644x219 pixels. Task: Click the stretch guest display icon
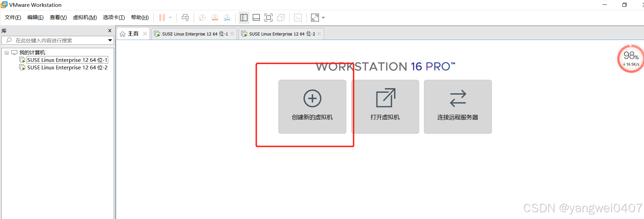point(315,17)
